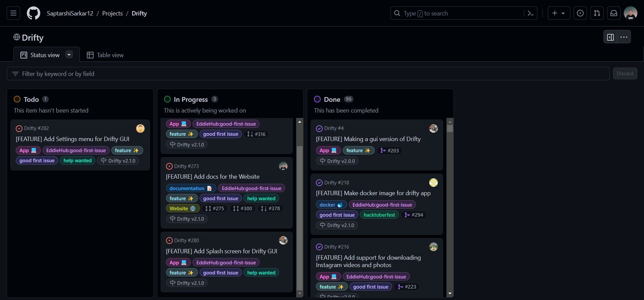644x300 pixels.
Task: Click the linked pull request #275 badge
Action: coord(215,208)
